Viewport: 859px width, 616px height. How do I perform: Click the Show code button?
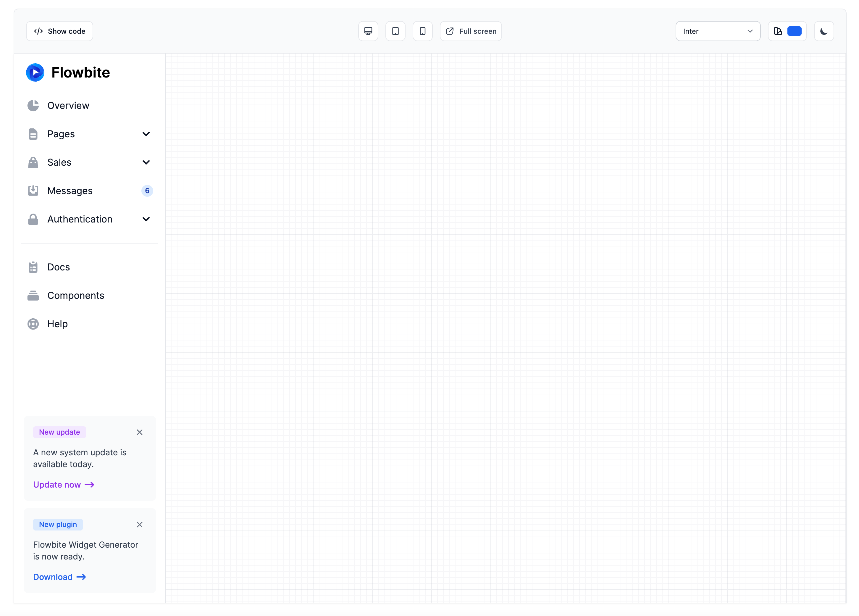click(x=59, y=31)
